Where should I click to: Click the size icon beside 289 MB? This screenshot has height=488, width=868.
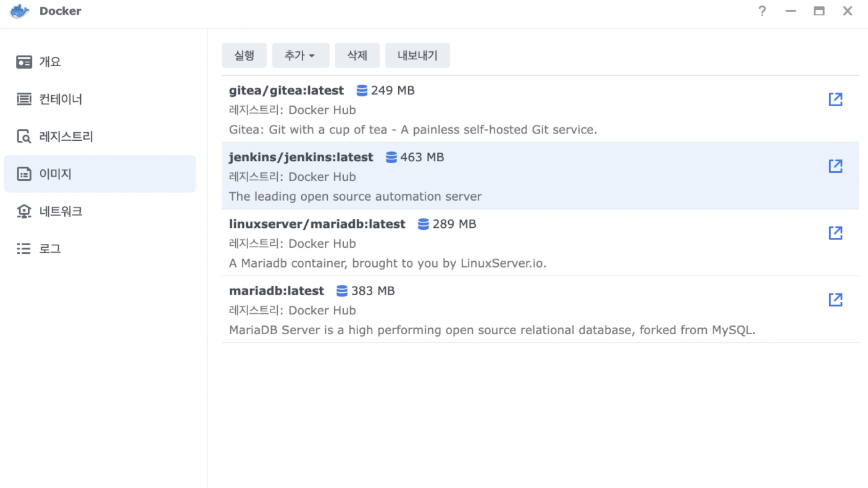424,224
